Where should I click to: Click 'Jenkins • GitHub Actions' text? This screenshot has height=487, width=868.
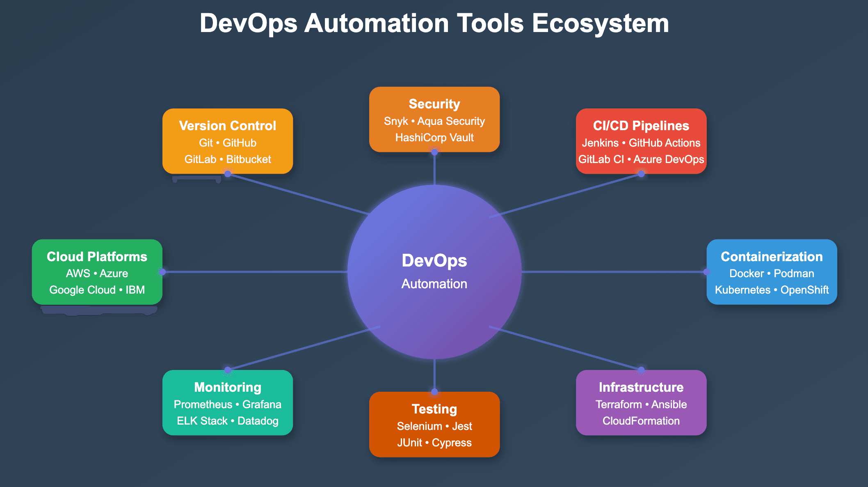coord(641,143)
